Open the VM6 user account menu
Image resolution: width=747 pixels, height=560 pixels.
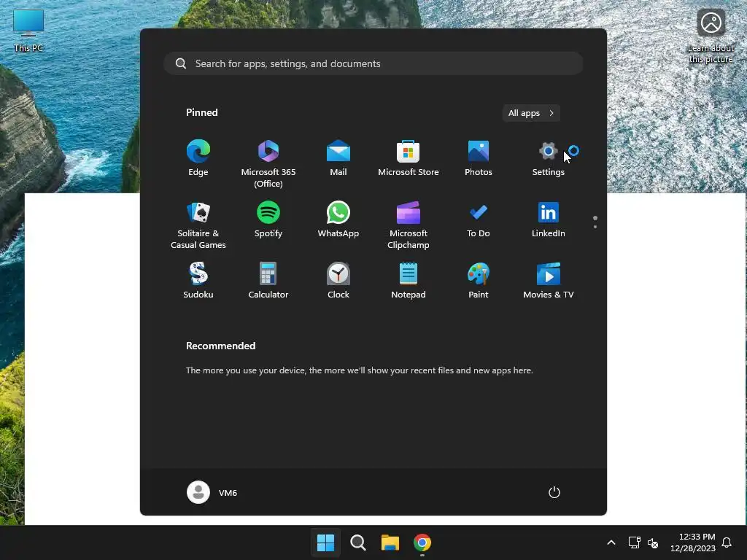[x=212, y=492]
